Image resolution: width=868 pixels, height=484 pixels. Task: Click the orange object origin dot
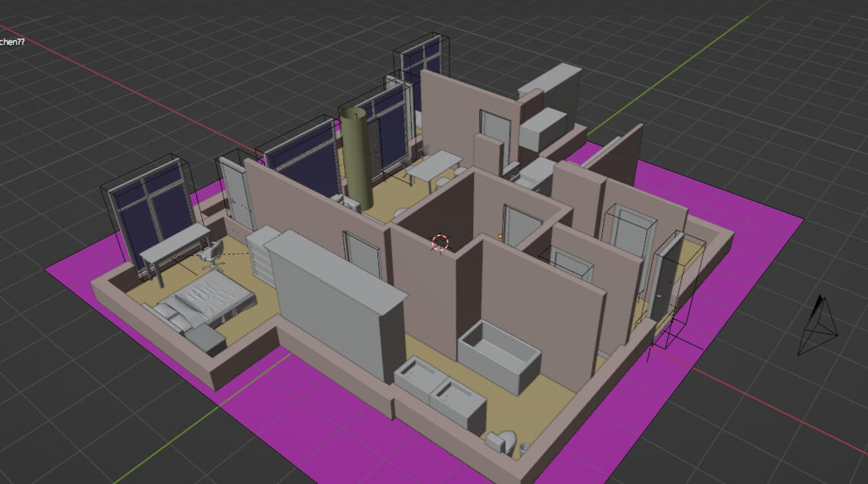click(x=500, y=237)
